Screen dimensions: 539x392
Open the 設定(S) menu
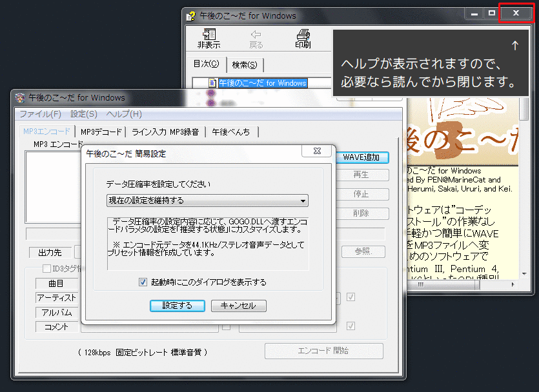tap(84, 114)
